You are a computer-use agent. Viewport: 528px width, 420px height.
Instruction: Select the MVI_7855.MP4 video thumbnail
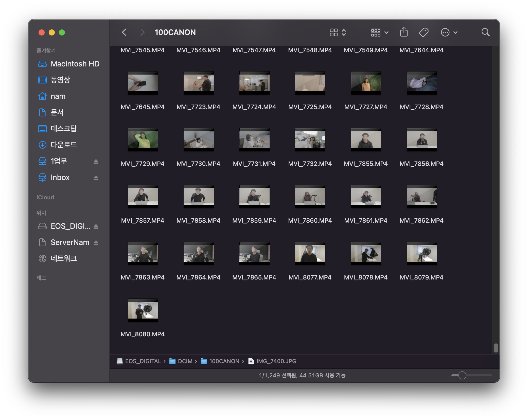tap(366, 139)
